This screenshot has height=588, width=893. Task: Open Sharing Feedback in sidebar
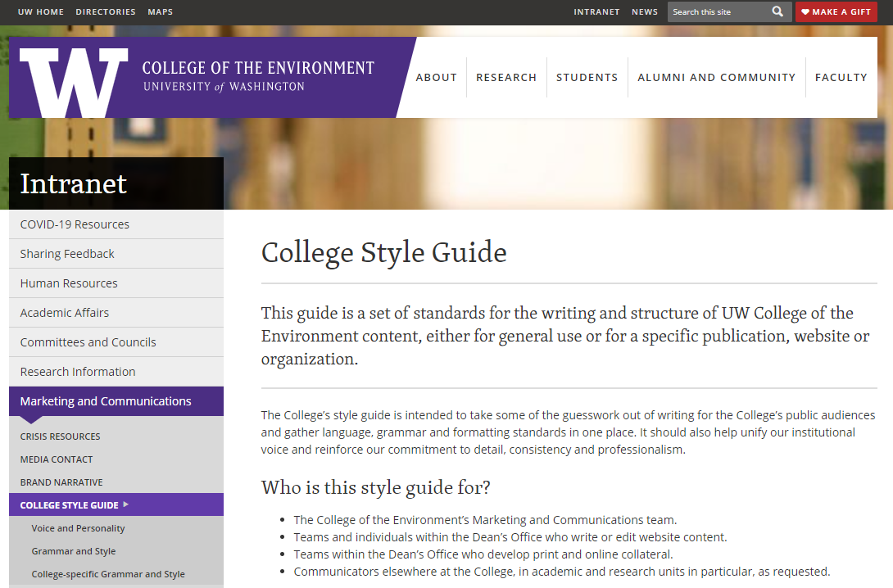(116, 254)
